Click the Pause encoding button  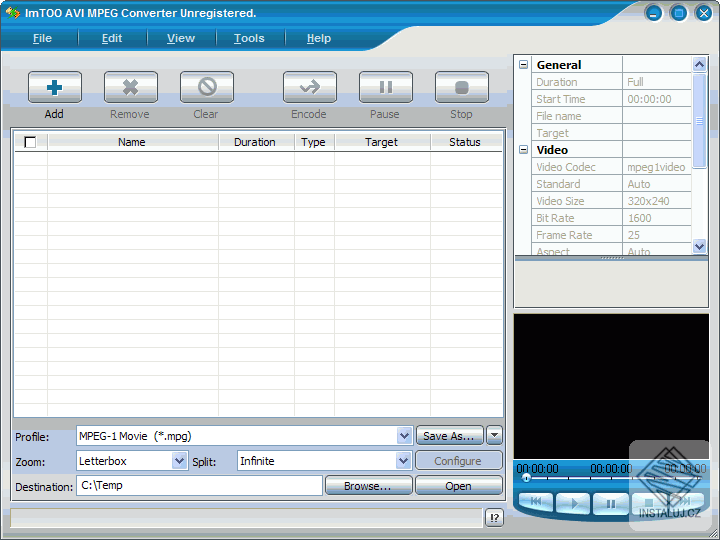click(x=386, y=87)
